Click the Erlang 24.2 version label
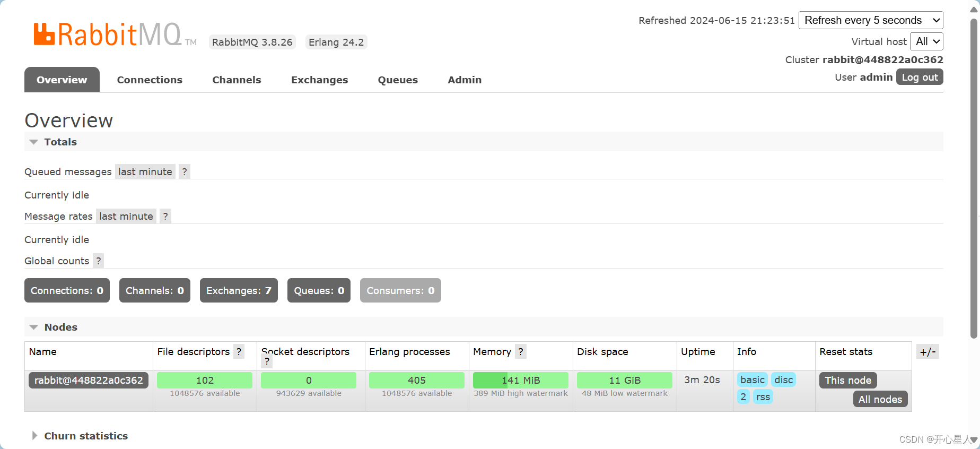Image resolution: width=980 pixels, height=449 pixels. [x=336, y=42]
